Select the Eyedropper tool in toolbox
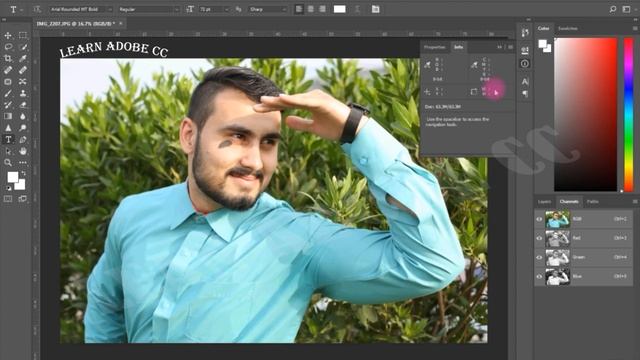Viewport: 640px width, 360px height. 23,58
